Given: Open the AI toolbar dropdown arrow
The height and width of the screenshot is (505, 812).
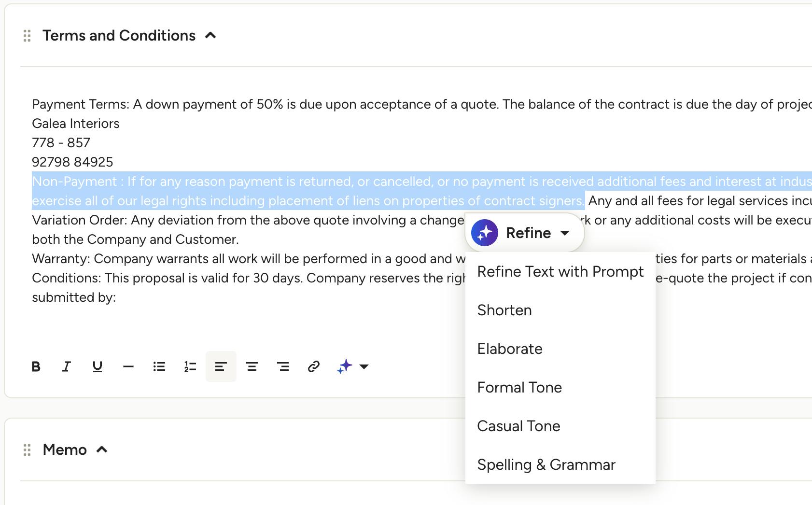Looking at the screenshot, I should coord(364,367).
